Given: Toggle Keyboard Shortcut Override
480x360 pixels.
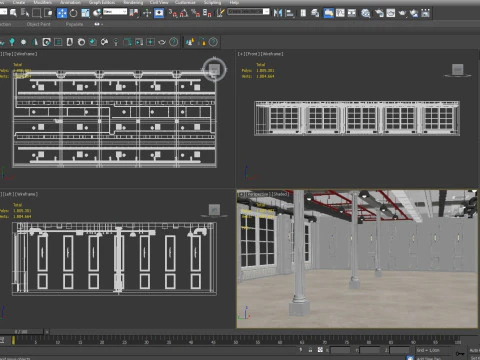Looking at the screenshot, I should (x=159, y=13).
